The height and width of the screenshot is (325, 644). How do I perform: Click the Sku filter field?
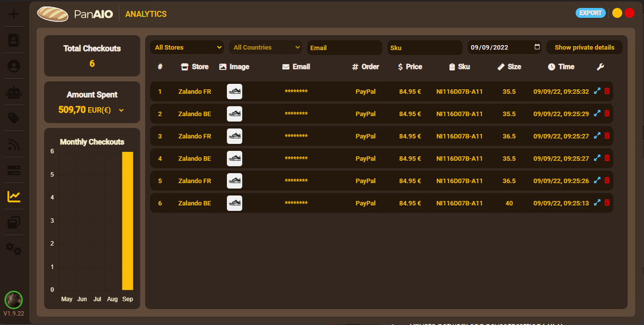tap(425, 47)
